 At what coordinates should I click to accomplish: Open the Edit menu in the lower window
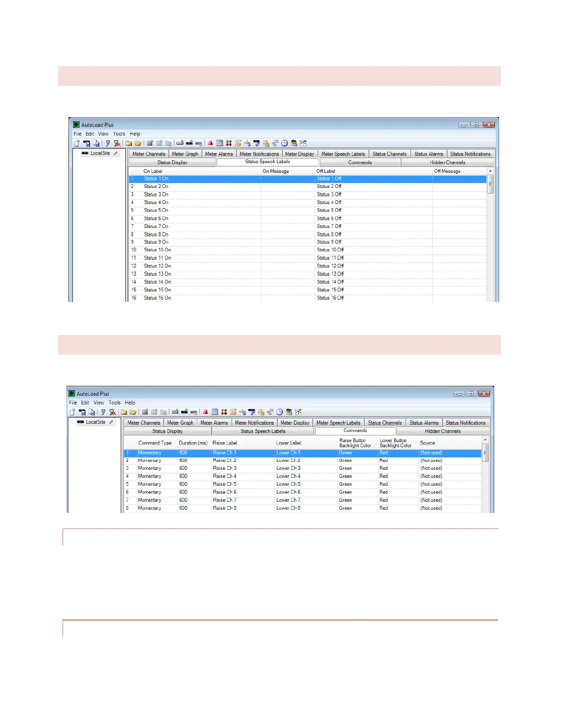pos(85,403)
